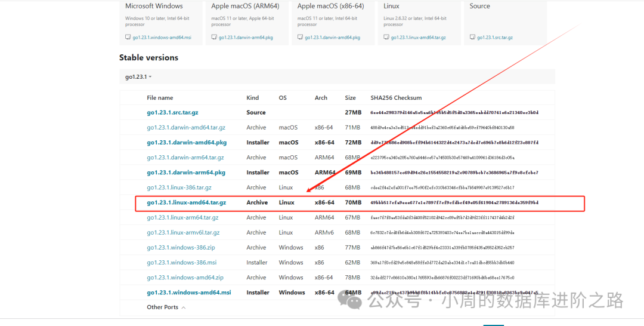Click the download icon in the Source card
This screenshot has width=644, height=326.
(x=472, y=37)
